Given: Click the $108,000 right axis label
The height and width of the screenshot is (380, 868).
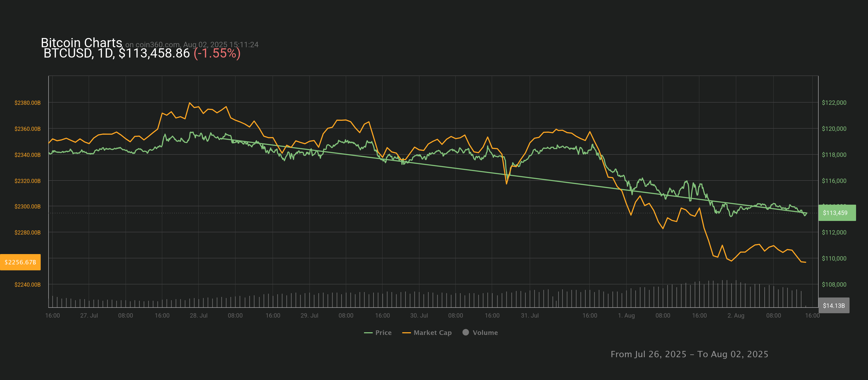Looking at the screenshot, I should [x=834, y=284].
